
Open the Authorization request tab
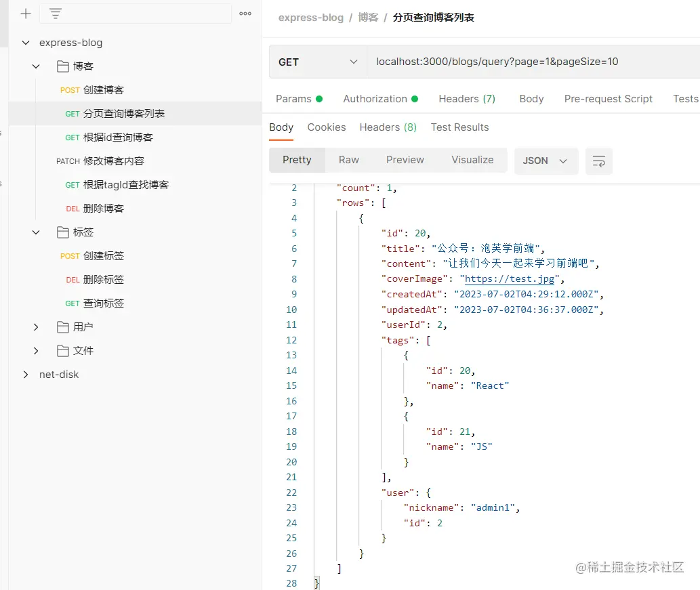(x=380, y=99)
